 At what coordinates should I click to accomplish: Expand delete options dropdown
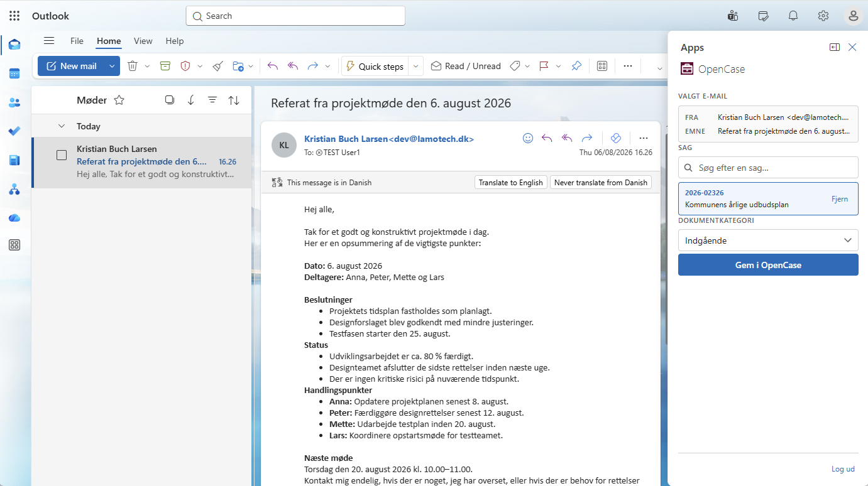(x=147, y=66)
